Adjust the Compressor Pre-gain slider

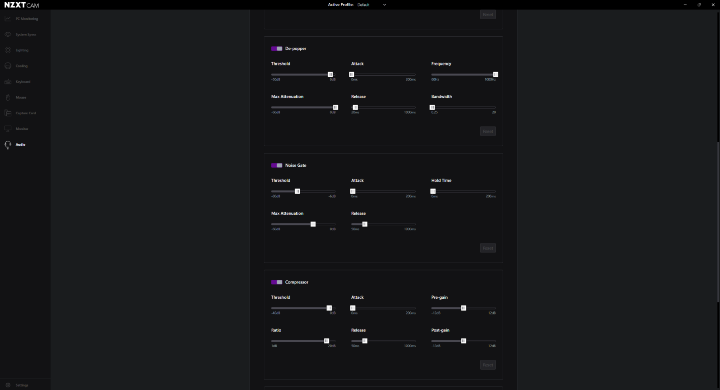click(x=463, y=308)
